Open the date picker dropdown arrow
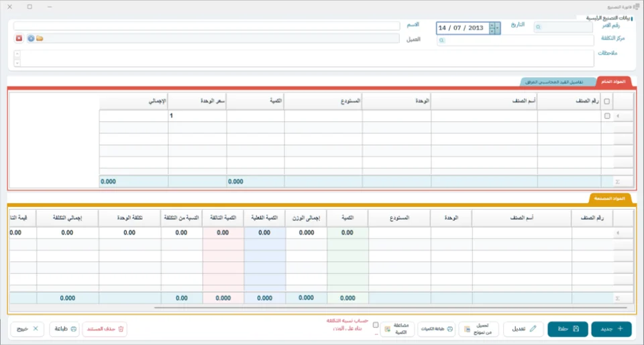 click(497, 28)
